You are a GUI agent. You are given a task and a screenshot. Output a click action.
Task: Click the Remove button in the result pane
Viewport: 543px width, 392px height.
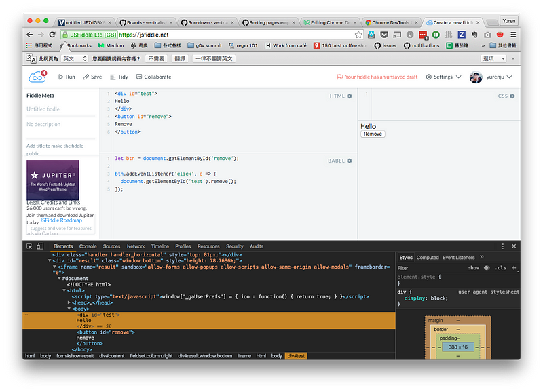(373, 134)
